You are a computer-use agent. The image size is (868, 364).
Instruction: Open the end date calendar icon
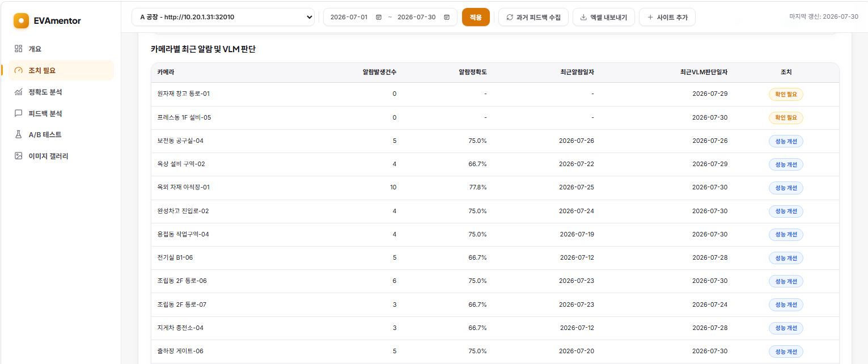[447, 17]
